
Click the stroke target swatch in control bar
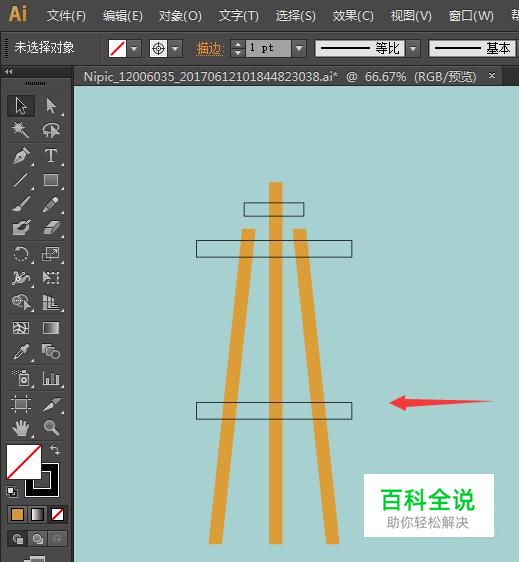click(x=158, y=48)
